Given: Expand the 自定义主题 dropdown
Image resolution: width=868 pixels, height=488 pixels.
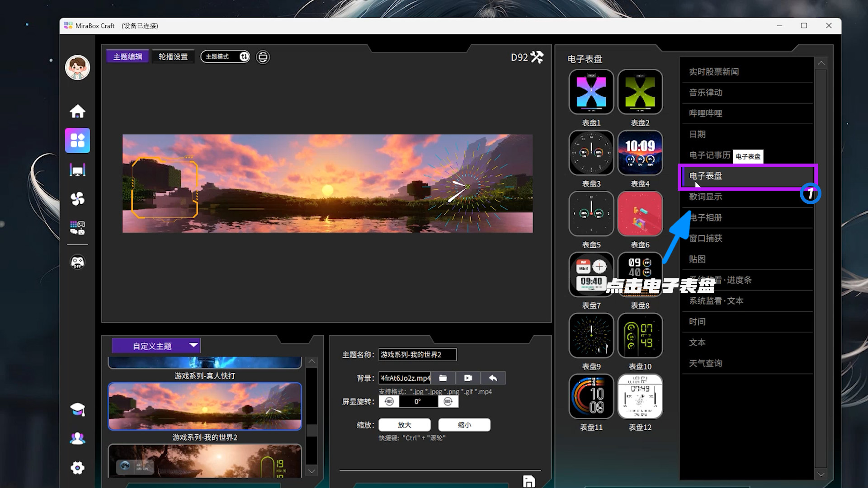Looking at the screenshot, I should coord(156,346).
